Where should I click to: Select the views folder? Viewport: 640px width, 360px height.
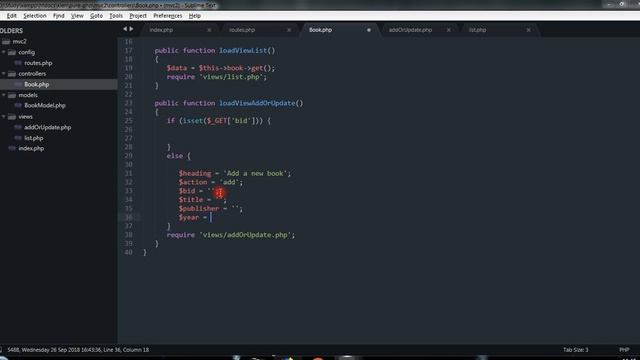click(x=25, y=117)
